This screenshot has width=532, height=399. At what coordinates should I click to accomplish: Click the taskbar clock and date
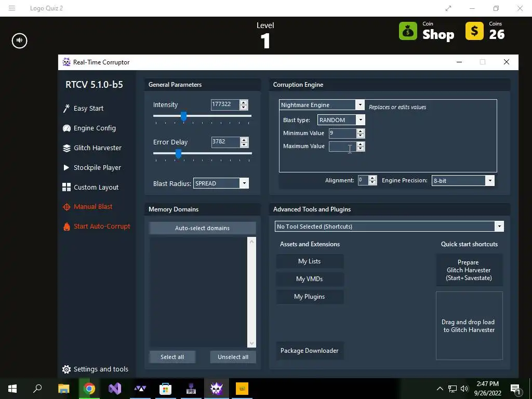coord(487,389)
